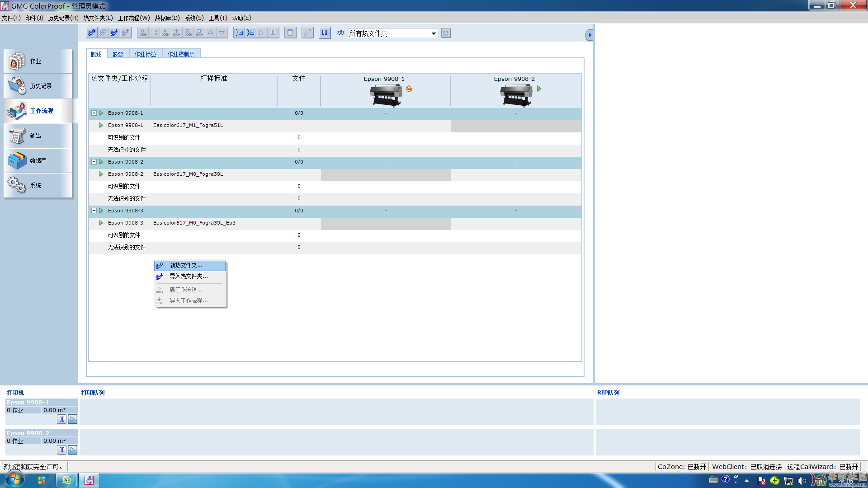Click the checkmark workflow toolbar icon
Image resolution: width=868 pixels, height=488 pixels.
coord(188,33)
